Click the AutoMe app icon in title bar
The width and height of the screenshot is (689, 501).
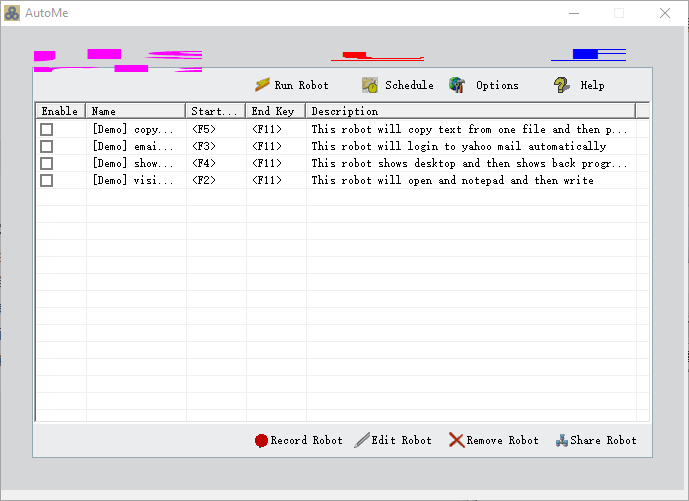pos(12,13)
